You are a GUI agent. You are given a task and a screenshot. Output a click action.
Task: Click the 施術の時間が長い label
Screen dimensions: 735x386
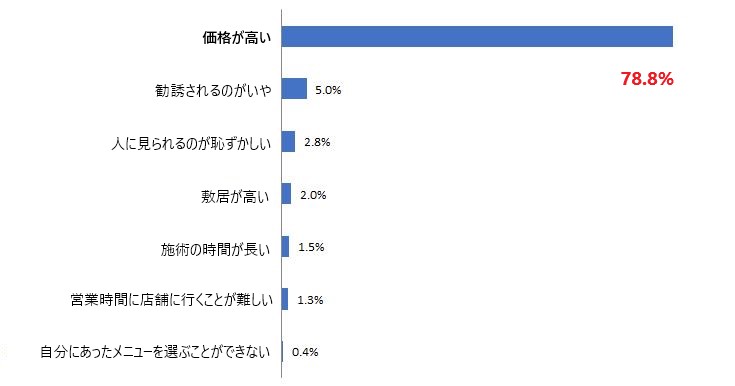(x=216, y=249)
